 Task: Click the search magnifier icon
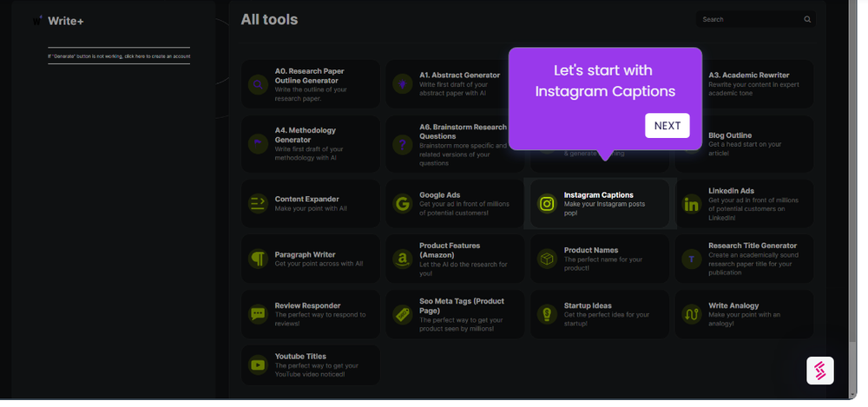click(807, 19)
